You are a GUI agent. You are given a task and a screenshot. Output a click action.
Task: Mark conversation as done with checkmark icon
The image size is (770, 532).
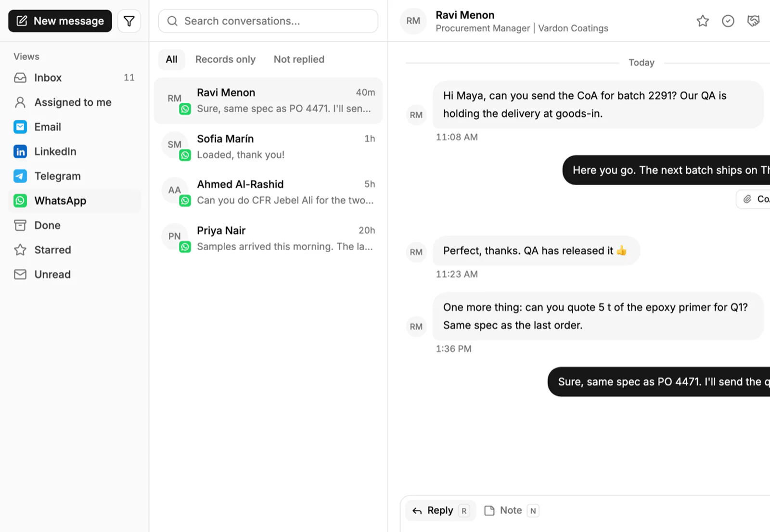(728, 21)
